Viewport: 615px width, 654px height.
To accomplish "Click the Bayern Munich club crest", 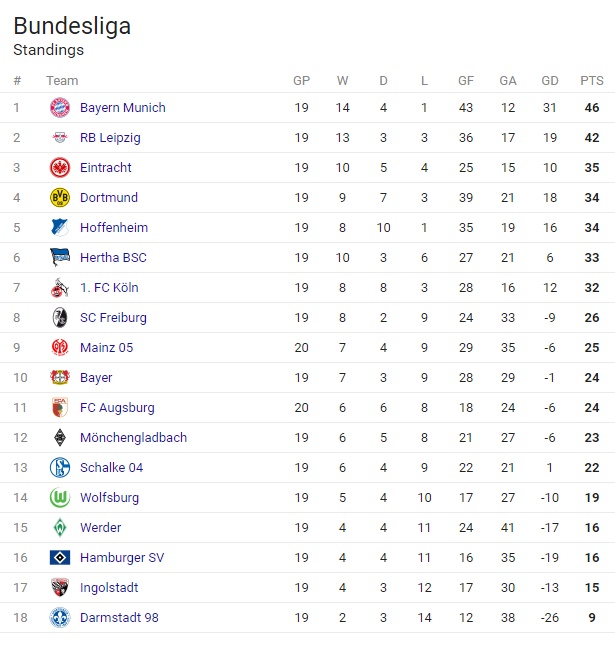I will point(60,108).
